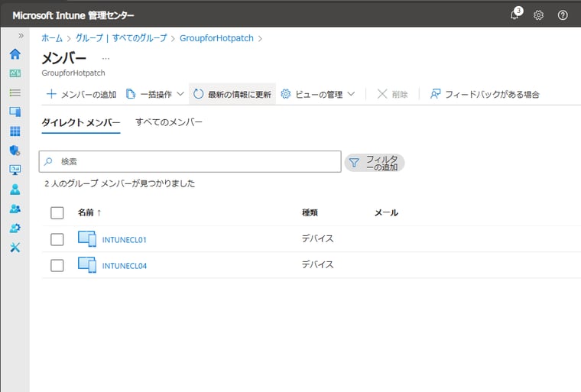Sort by the 名前 column header
This screenshot has height=392, width=581.
89,212
